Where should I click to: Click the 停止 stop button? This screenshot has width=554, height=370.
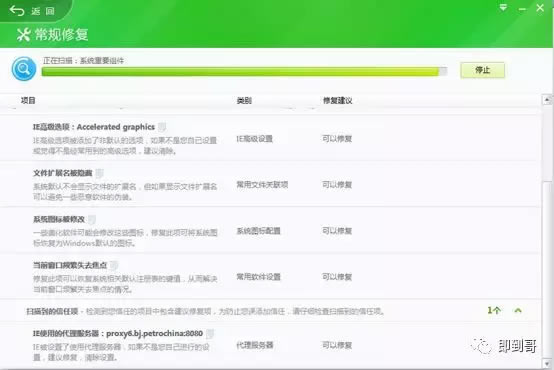coord(482,70)
